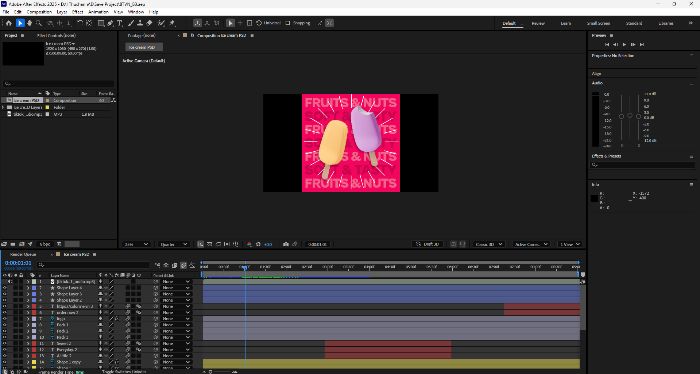Create a new folder in the Project panel
This screenshot has width=700, height=374.
[13, 244]
